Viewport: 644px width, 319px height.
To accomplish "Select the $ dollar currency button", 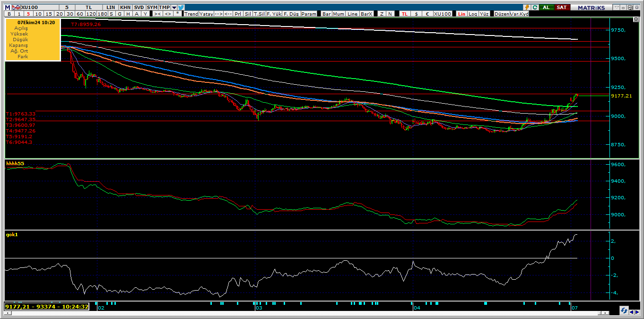I will click(417, 14).
